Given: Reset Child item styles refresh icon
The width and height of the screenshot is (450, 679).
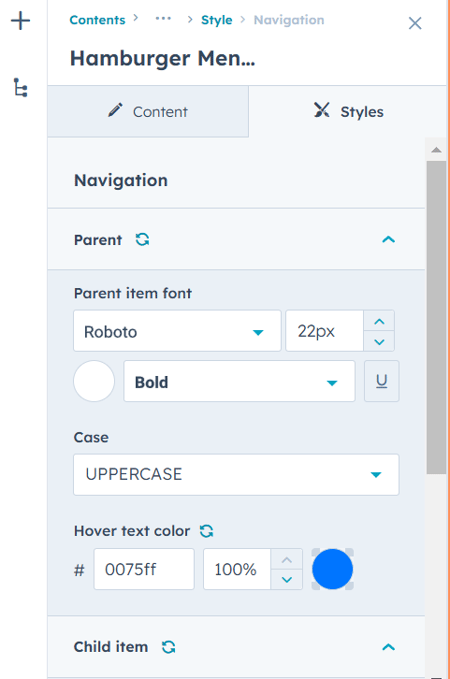Looking at the screenshot, I should (x=168, y=647).
